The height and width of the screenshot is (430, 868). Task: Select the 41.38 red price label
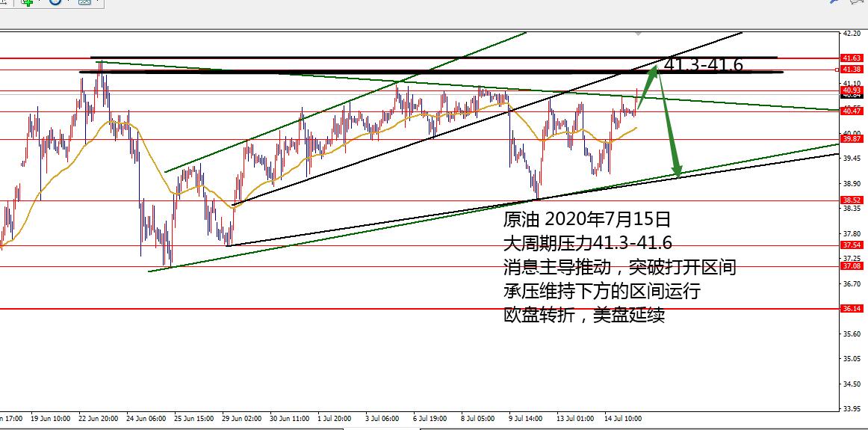tap(851, 70)
